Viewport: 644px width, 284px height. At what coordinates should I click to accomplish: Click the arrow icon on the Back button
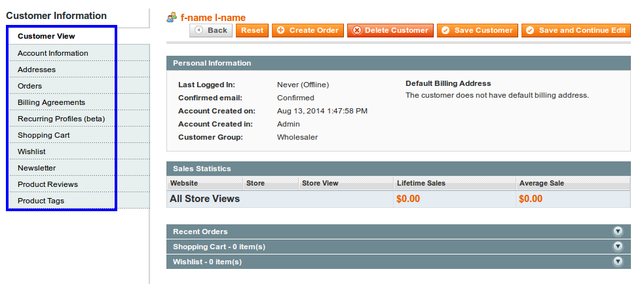[199, 30]
